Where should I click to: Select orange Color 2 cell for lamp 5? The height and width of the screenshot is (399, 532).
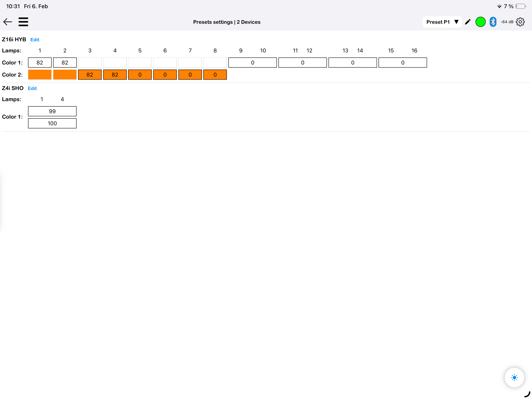click(x=140, y=75)
